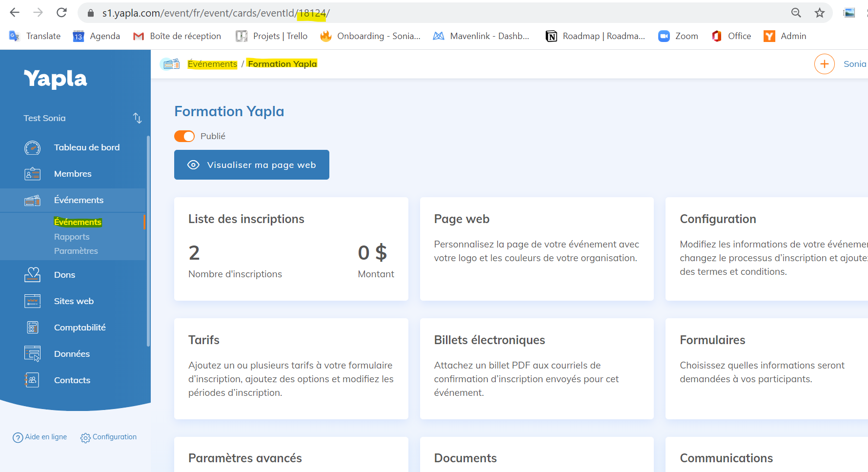Click the Comptabilité calculator icon

pyautogui.click(x=33, y=328)
